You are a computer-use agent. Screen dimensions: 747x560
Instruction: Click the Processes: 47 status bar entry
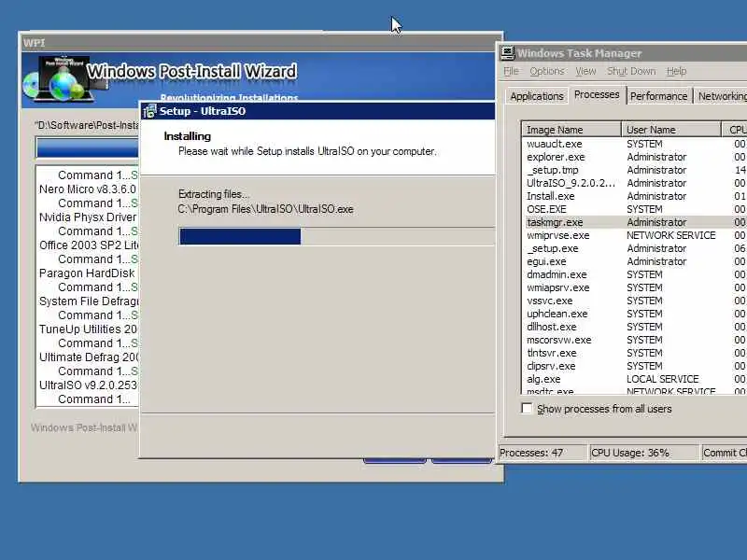pos(543,453)
